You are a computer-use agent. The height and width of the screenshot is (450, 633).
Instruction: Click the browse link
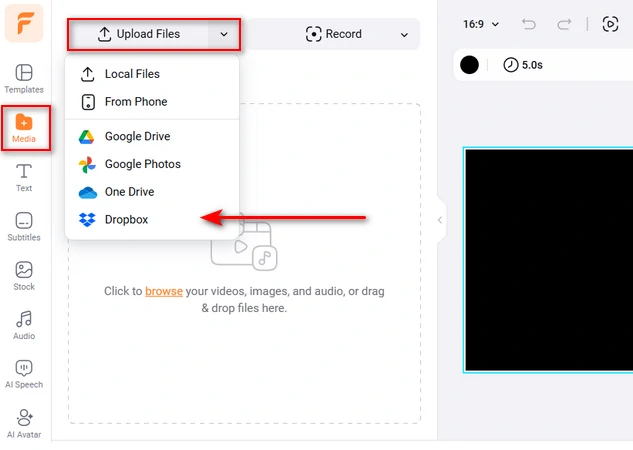click(164, 291)
